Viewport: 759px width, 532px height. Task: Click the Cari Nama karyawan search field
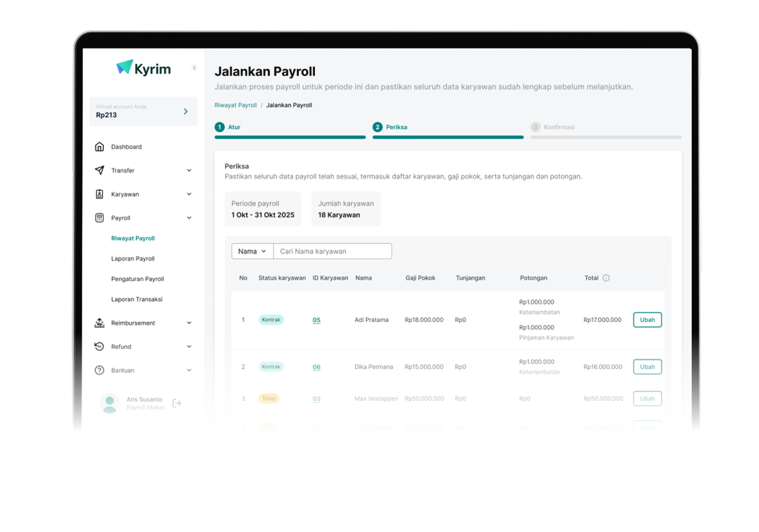coord(332,251)
